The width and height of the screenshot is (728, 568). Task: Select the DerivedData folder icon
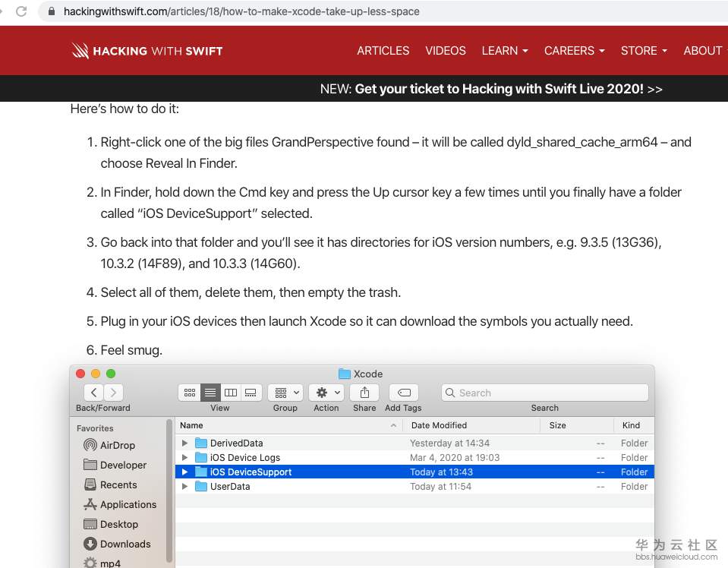coord(201,443)
